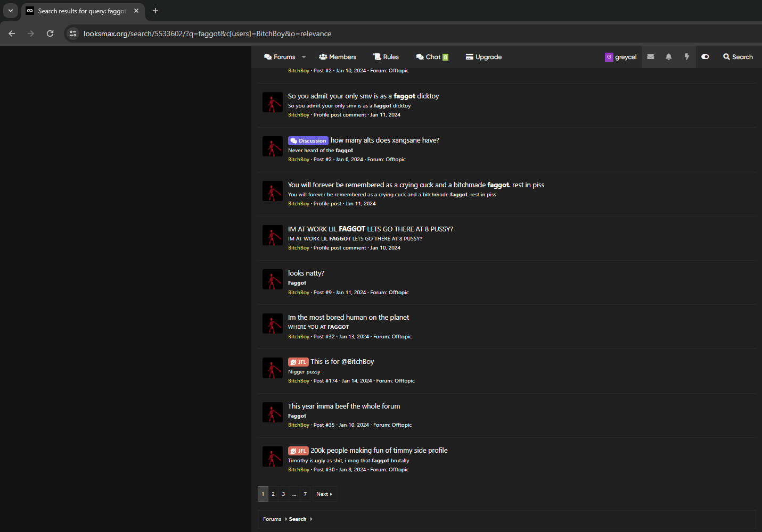Screen dimensions: 762x532
Task: Click the Next page button
Action: [x=324, y=494]
